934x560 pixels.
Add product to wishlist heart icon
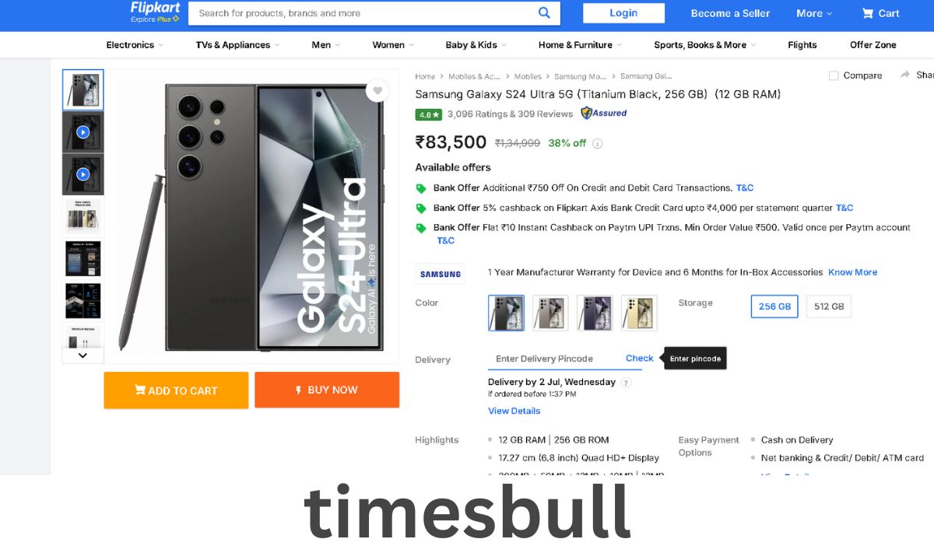pos(377,90)
